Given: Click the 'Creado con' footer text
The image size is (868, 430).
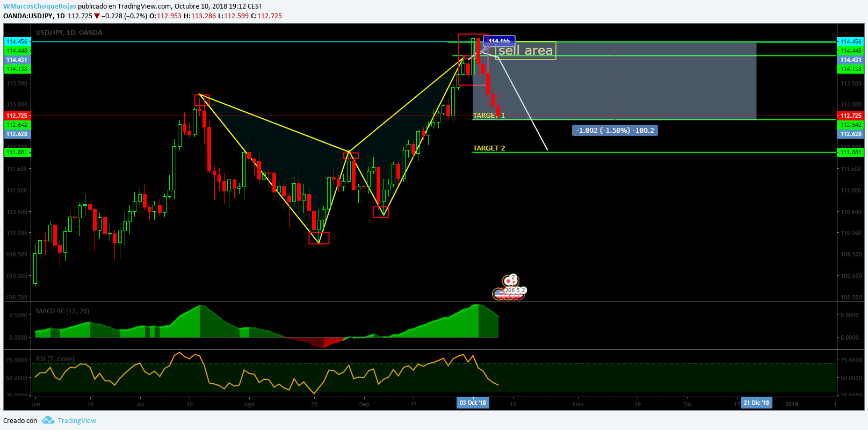Looking at the screenshot, I should tap(20, 420).
